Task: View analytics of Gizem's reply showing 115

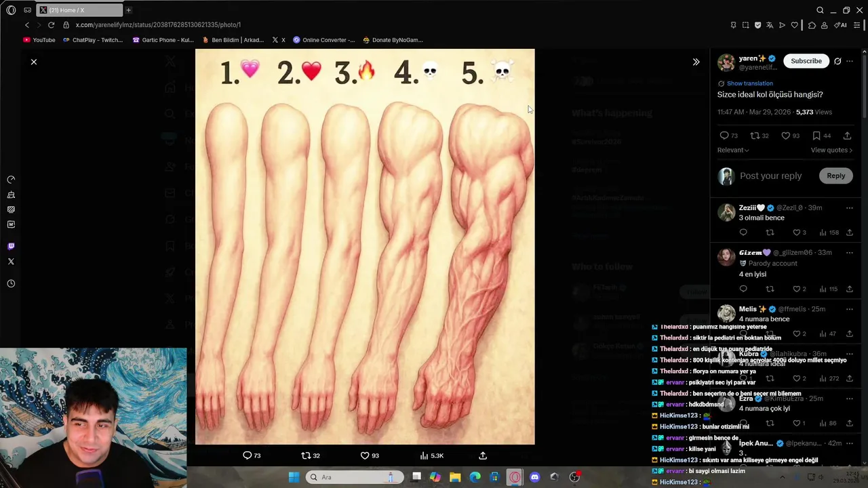Action: (828, 289)
